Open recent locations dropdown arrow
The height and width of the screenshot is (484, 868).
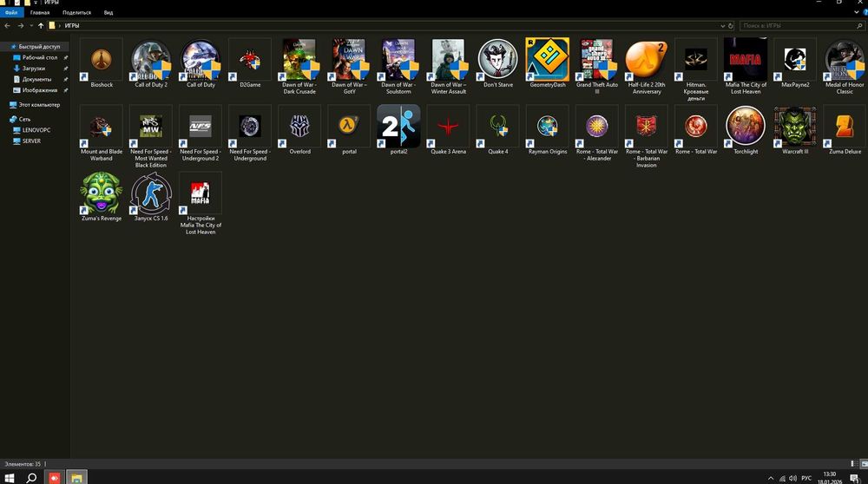pos(31,25)
